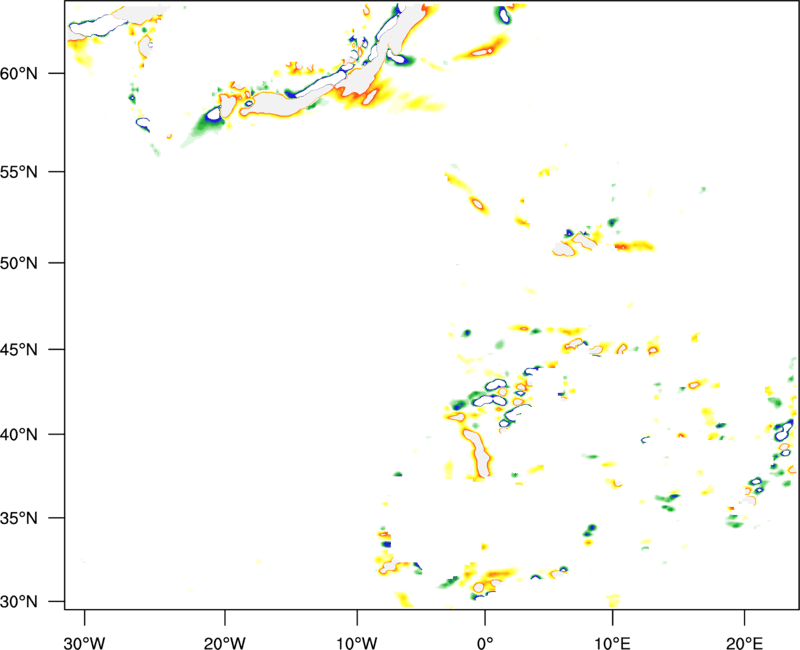Click the 45°N latitude label

click(x=19, y=350)
